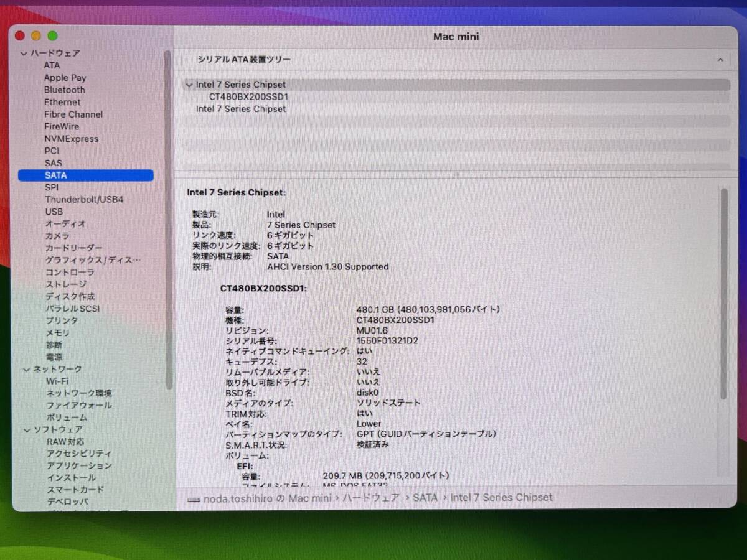Collapse the シリアルATA装置ツリー header chevron
This screenshot has height=560, width=747.
click(720, 60)
